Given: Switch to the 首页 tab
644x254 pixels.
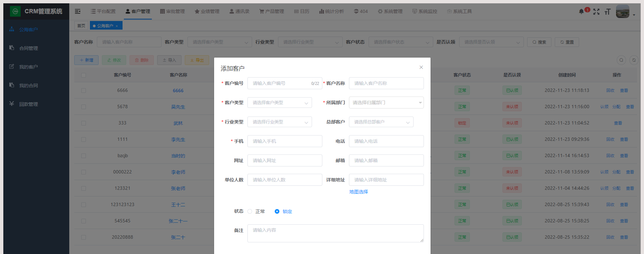Looking at the screenshot, I should pos(81,26).
